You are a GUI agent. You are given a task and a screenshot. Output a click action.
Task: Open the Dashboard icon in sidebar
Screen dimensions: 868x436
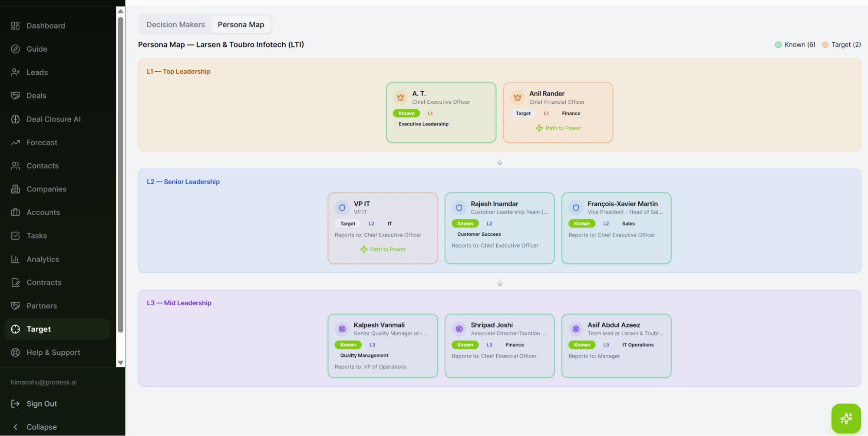point(15,26)
